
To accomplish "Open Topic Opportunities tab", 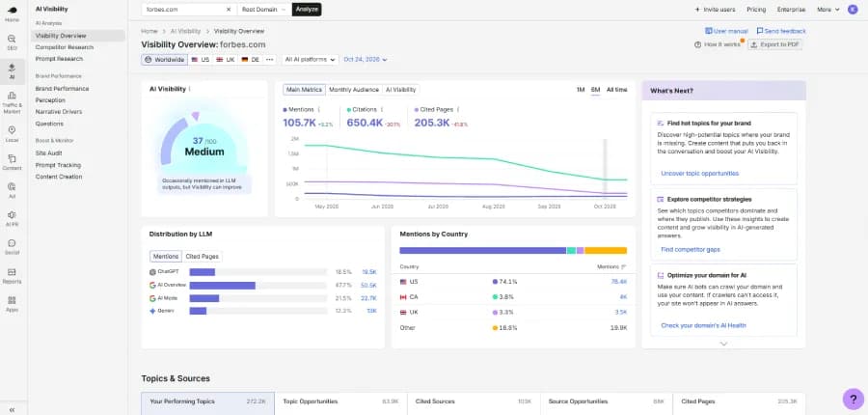I will pos(340,401).
